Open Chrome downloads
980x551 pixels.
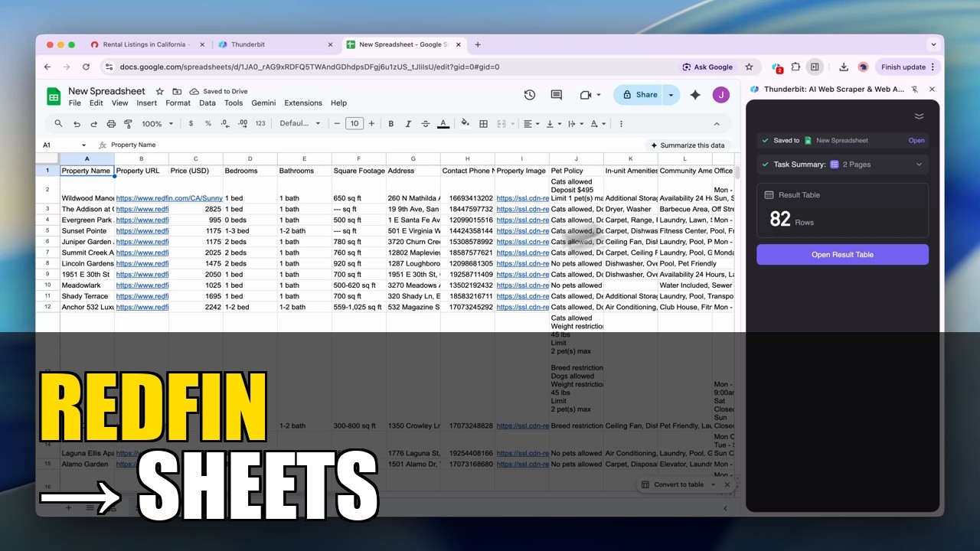(844, 67)
